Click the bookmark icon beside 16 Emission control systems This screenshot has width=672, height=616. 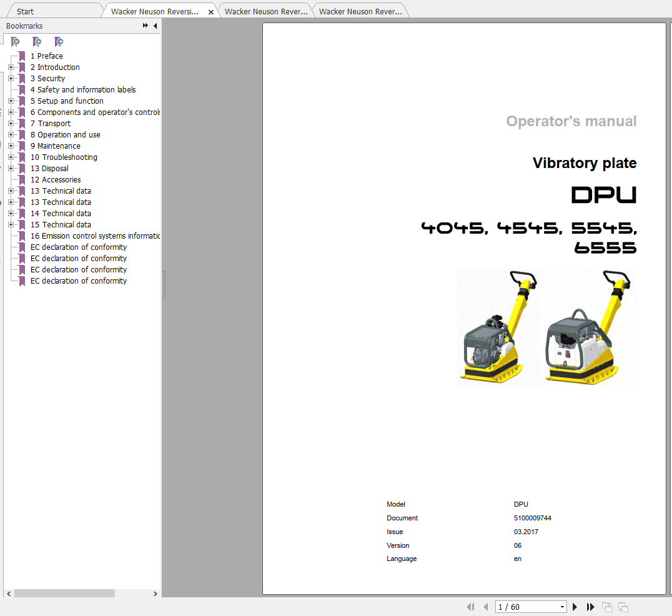[x=22, y=236]
